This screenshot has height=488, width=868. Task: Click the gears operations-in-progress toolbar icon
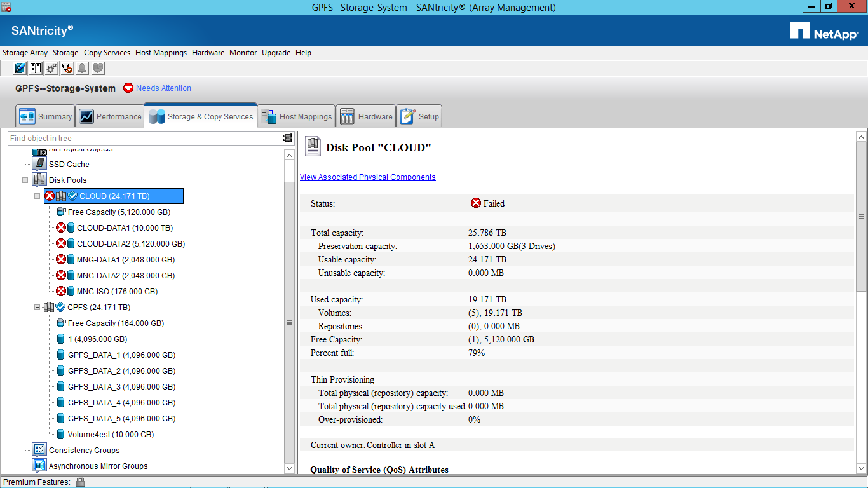(x=52, y=68)
